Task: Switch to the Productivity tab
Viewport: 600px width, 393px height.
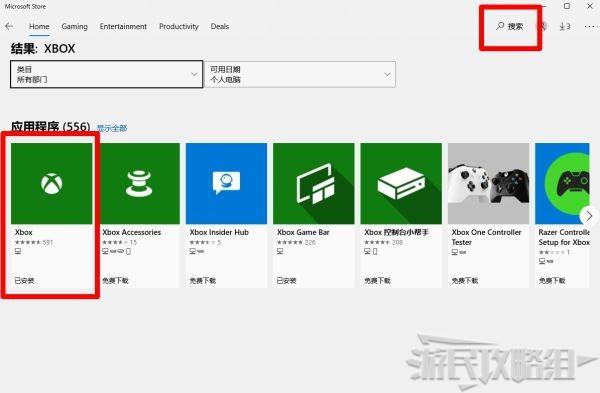Action: point(179,26)
